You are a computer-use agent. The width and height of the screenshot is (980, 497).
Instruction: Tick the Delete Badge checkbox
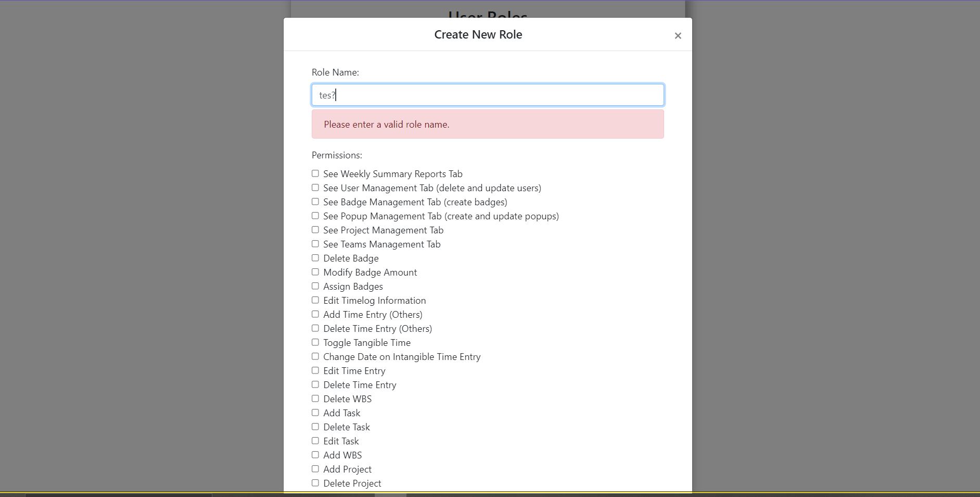tap(315, 258)
